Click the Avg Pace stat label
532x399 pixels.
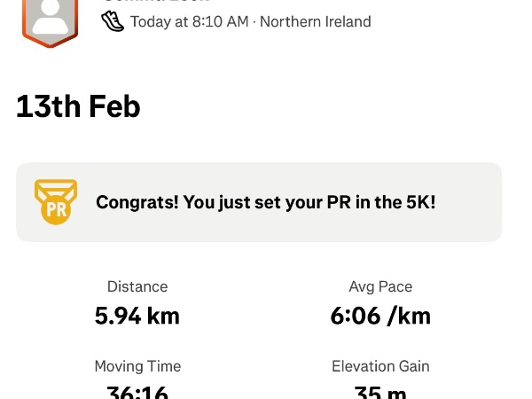pyautogui.click(x=380, y=286)
